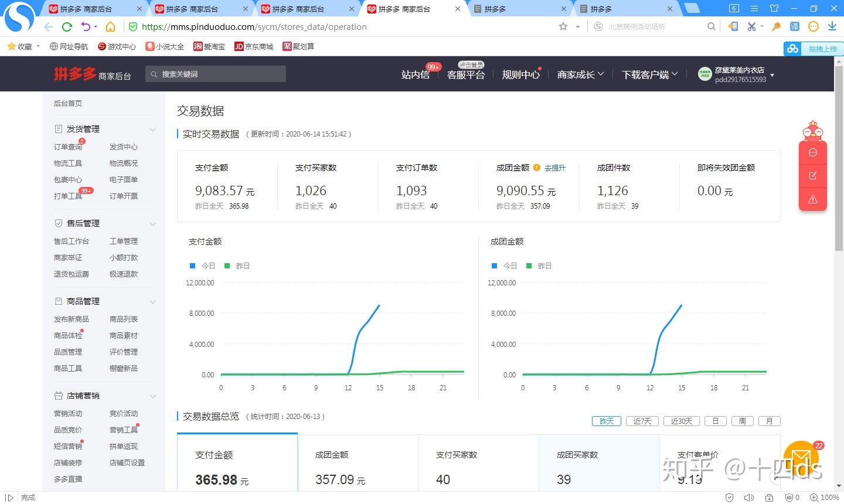The image size is (844, 504).
Task: Open 站内信 in top navigation
Action: (416, 74)
